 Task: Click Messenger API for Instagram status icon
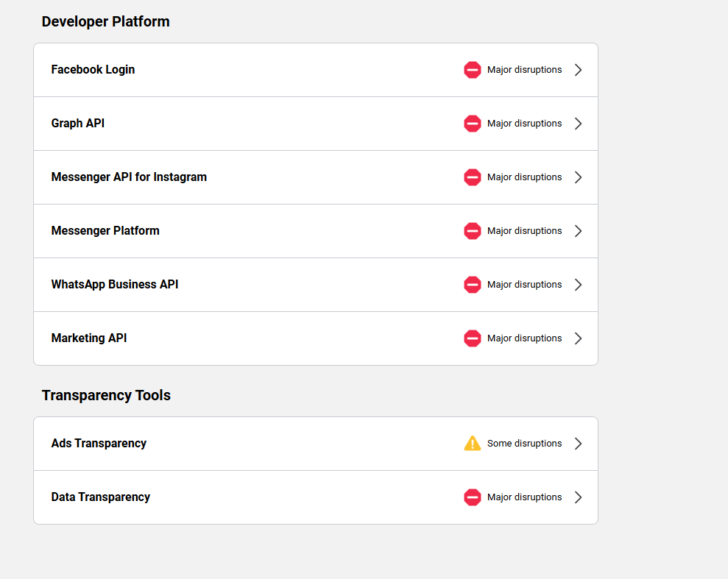(472, 177)
